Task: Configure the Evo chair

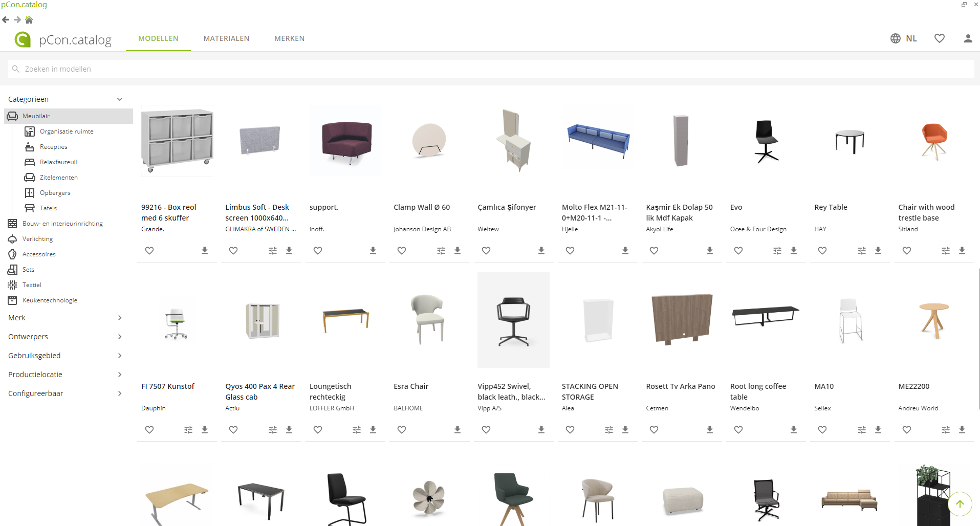Action: pyautogui.click(x=777, y=251)
